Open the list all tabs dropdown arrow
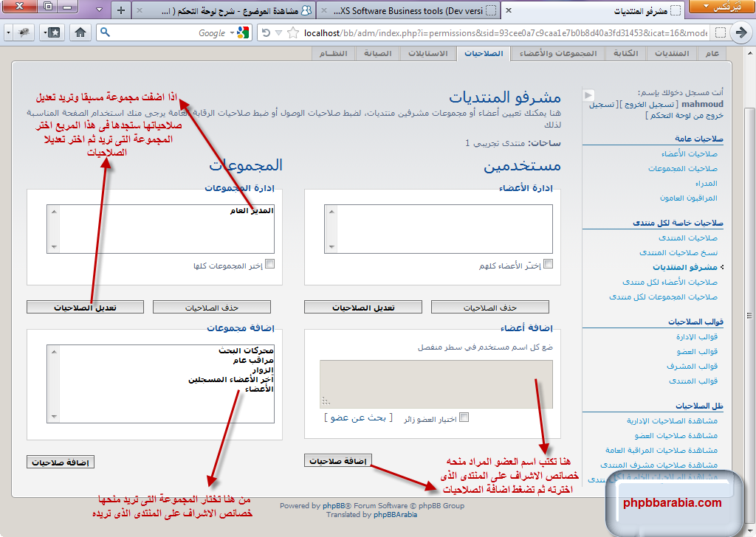 pyautogui.click(x=100, y=9)
